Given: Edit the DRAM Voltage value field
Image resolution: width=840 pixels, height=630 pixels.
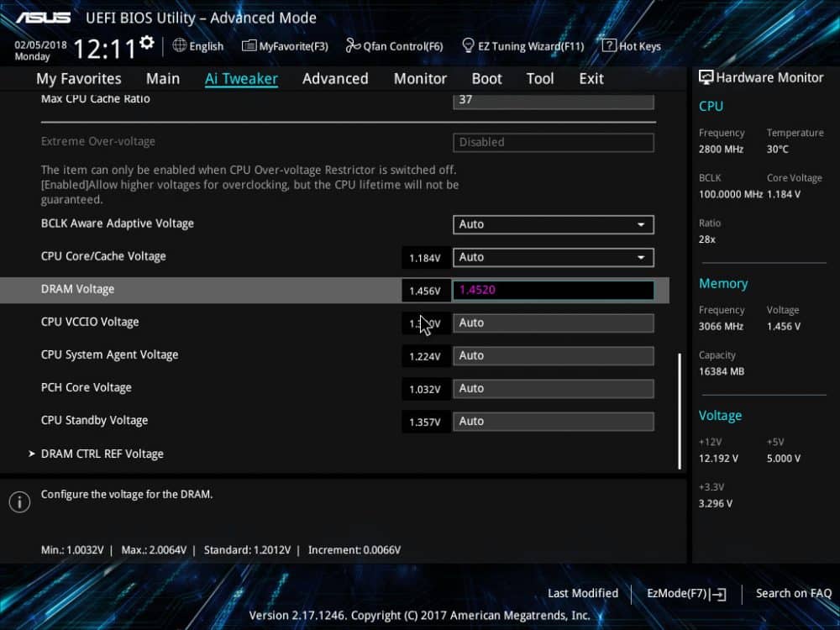Looking at the screenshot, I should (x=554, y=291).
